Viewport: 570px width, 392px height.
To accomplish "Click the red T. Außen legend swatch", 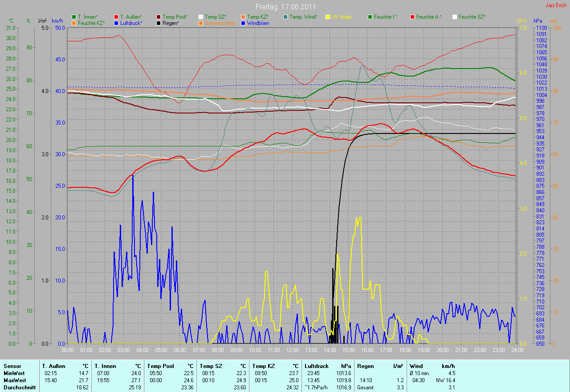I will pos(116,17).
